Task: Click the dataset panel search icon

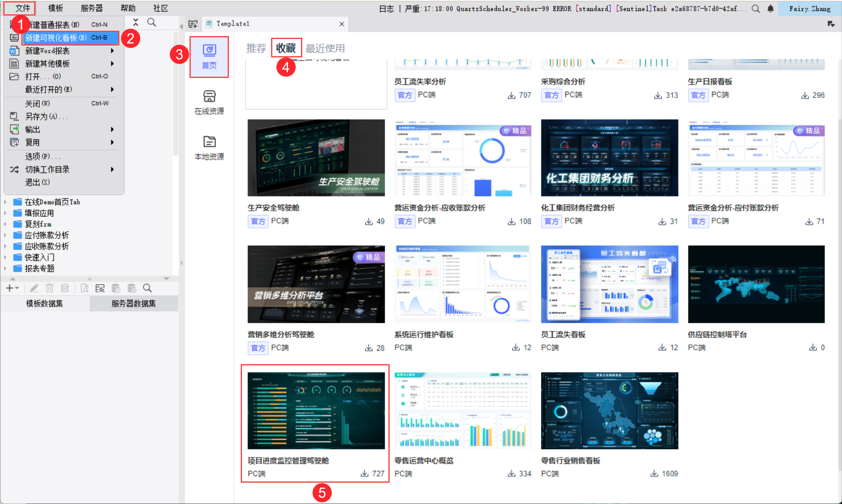Action: pyautogui.click(x=147, y=288)
